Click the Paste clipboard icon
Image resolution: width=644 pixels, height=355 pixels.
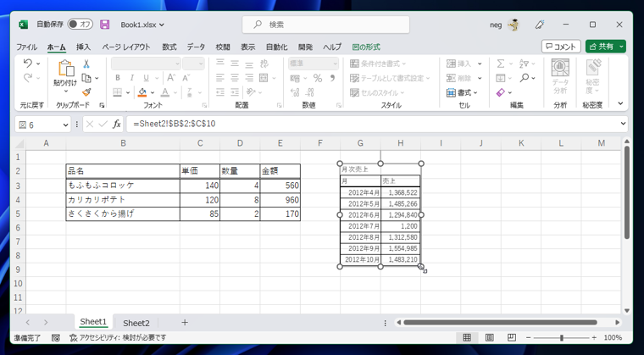click(65, 69)
